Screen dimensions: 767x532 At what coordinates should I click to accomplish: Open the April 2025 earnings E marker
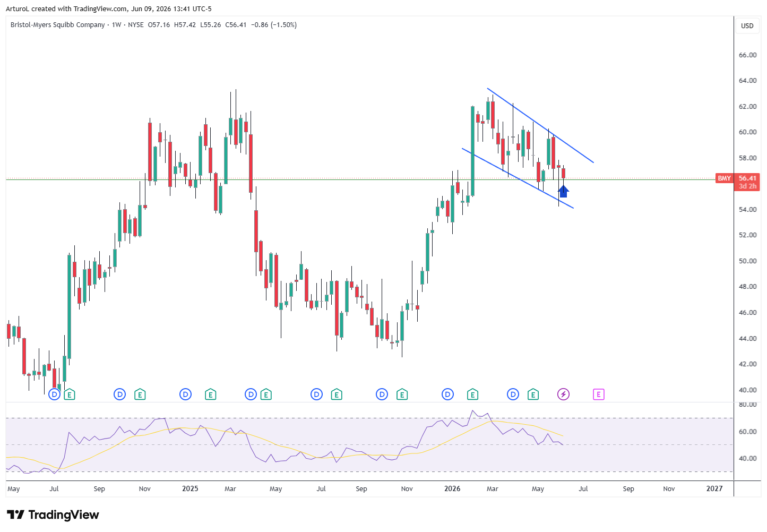click(x=266, y=394)
